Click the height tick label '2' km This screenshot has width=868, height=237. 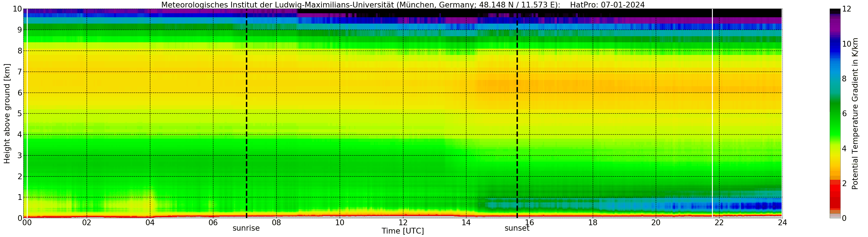point(20,176)
